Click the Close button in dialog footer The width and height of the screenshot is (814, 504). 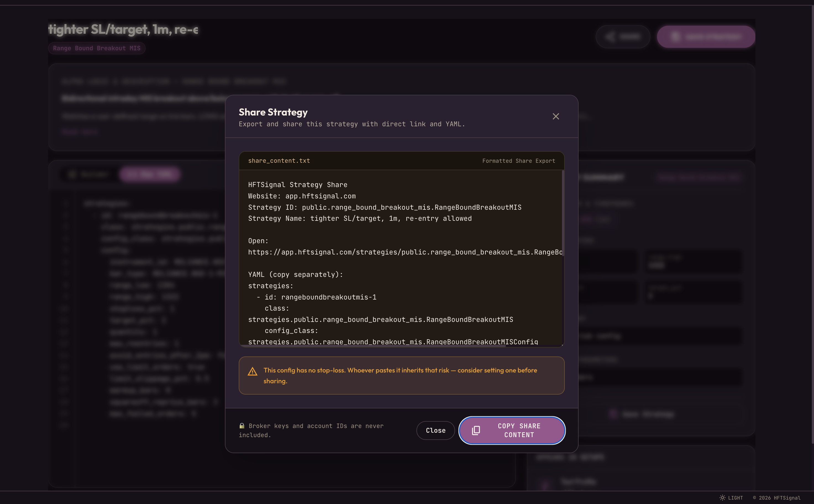coord(435,430)
